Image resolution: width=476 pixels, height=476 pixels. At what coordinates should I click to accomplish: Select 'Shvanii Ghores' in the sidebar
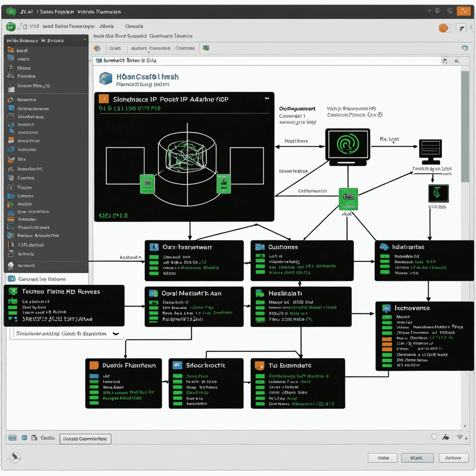pyautogui.click(x=46, y=227)
